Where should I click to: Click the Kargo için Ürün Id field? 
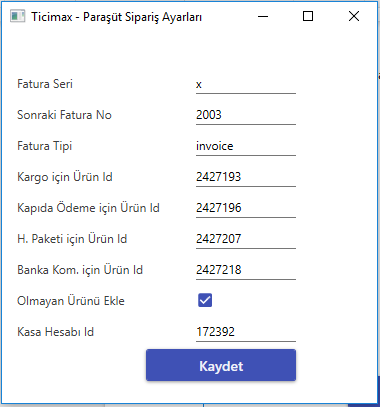pos(246,177)
